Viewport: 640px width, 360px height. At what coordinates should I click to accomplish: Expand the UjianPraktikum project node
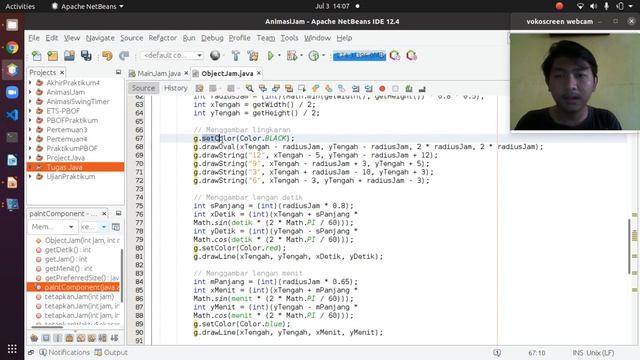30,177
